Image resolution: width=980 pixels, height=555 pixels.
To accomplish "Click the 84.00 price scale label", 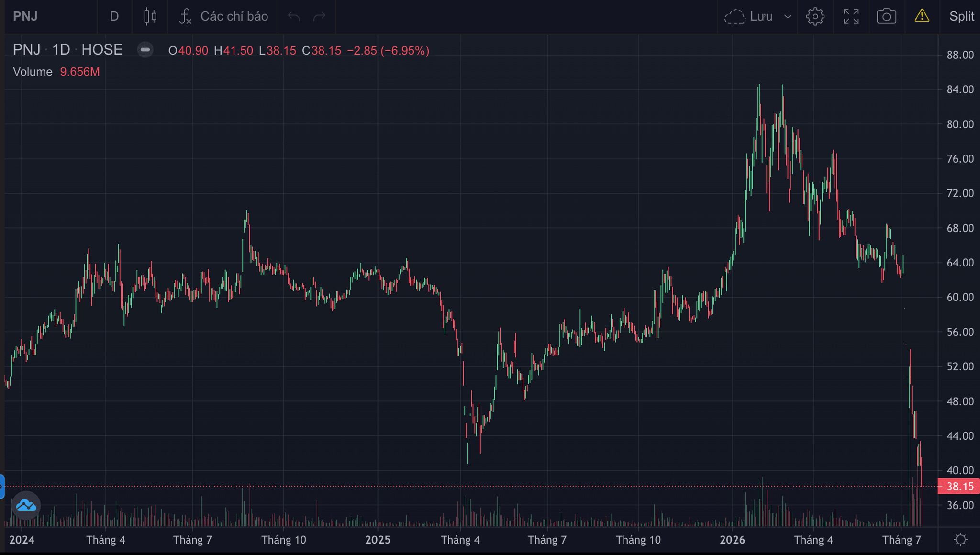I will tap(960, 89).
